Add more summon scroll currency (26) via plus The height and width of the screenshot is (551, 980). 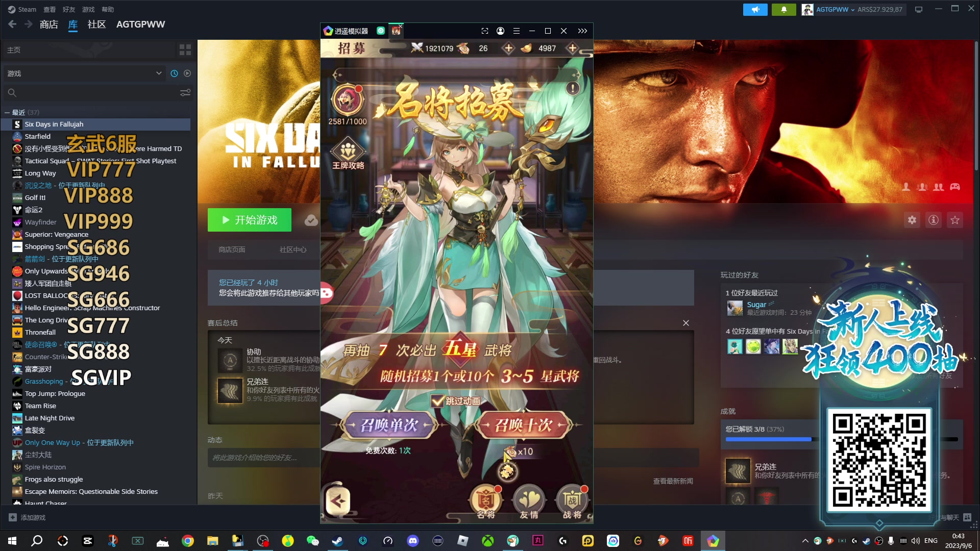pos(508,48)
